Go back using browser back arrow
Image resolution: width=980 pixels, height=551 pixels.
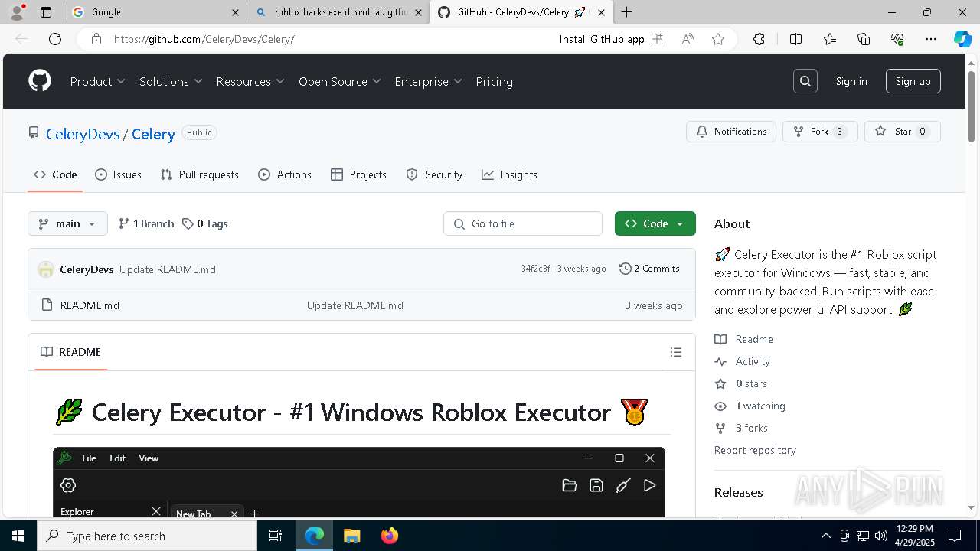click(21, 39)
